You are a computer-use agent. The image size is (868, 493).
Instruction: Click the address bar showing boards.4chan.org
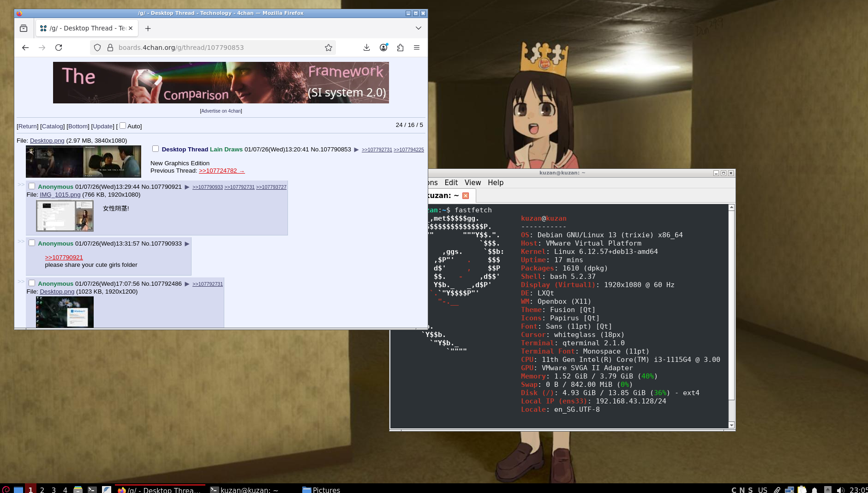click(x=213, y=48)
